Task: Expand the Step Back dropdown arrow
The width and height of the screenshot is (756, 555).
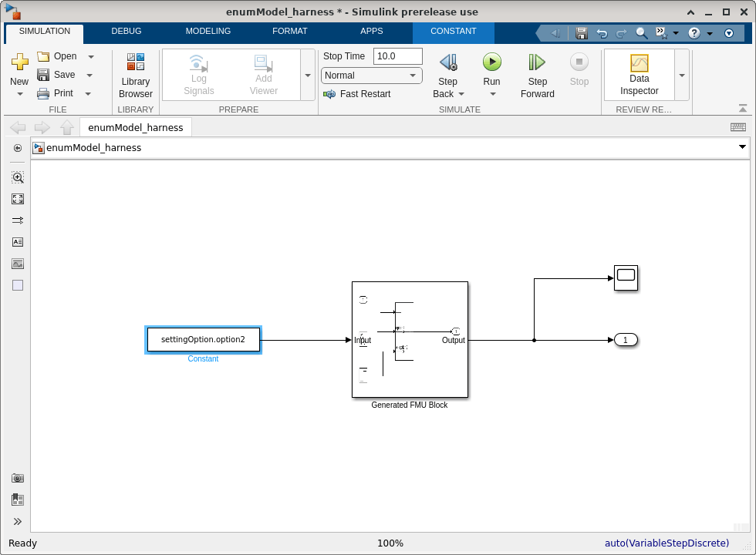Action: [461, 94]
